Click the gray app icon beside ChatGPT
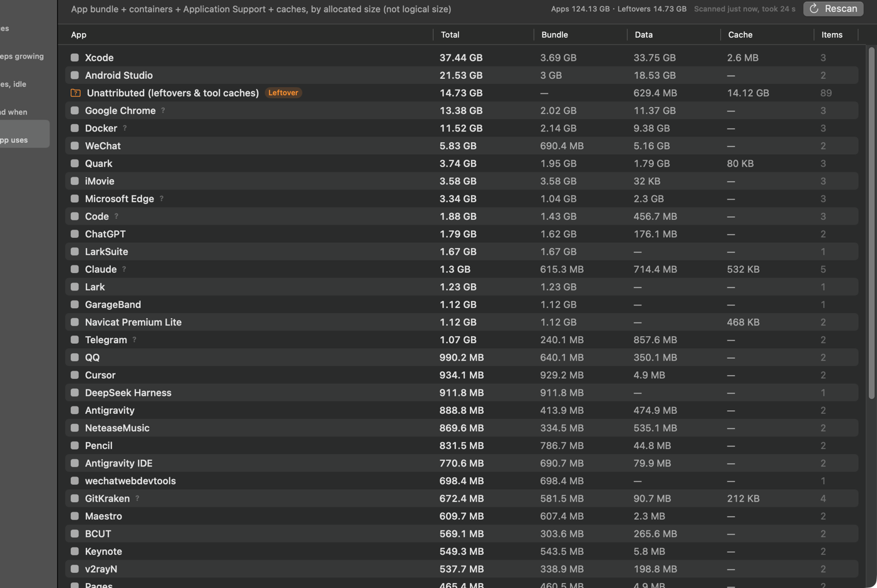 point(75,234)
